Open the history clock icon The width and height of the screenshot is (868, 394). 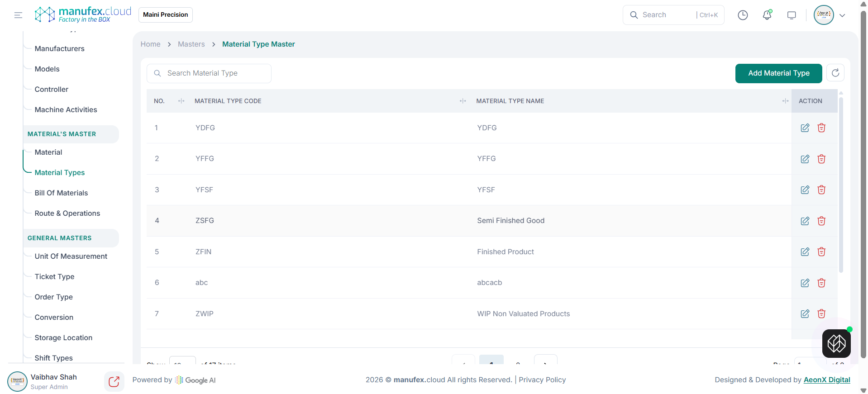[x=743, y=15]
